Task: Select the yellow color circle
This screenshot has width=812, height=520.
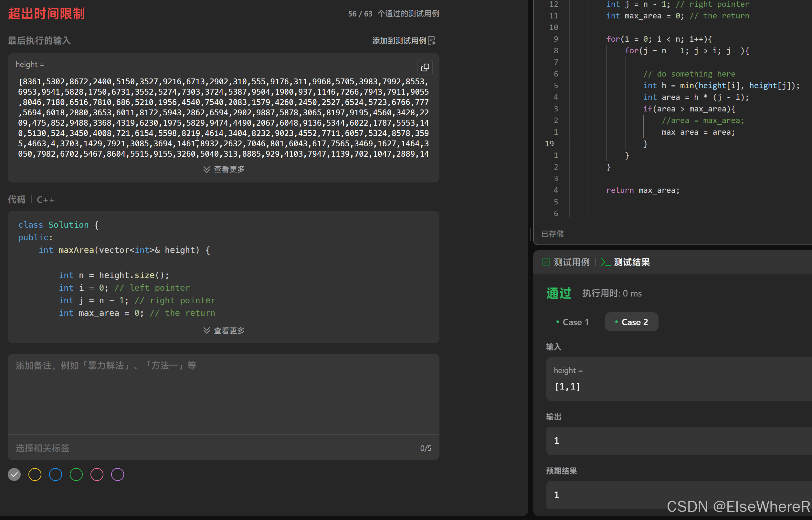Action: click(35, 474)
